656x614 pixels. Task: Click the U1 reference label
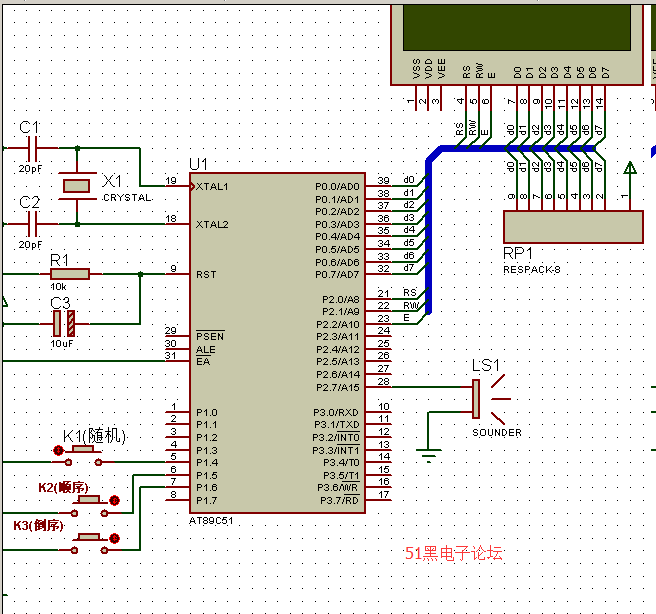198,164
